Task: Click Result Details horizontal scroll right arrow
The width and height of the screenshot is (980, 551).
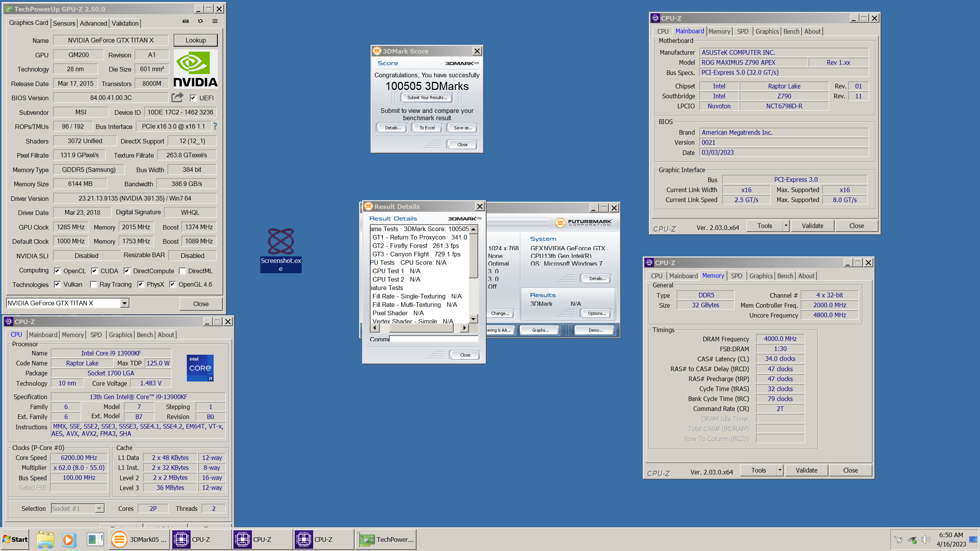Action: click(x=464, y=328)
